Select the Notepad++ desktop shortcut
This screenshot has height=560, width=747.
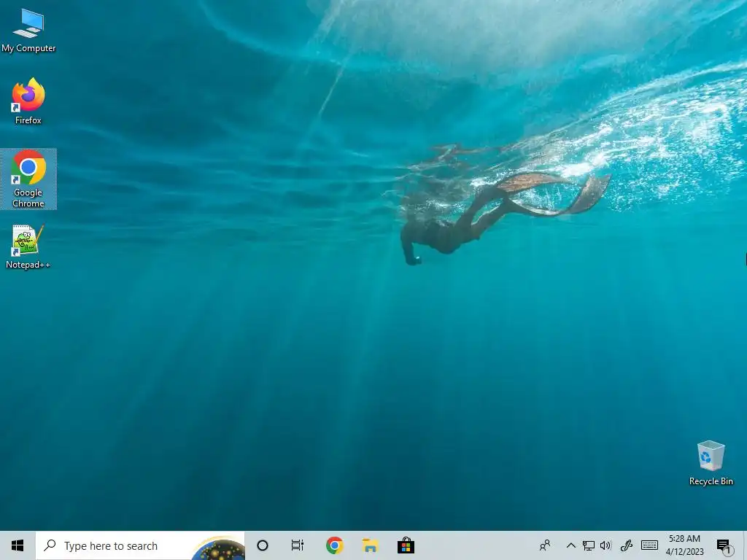point(28,246)
